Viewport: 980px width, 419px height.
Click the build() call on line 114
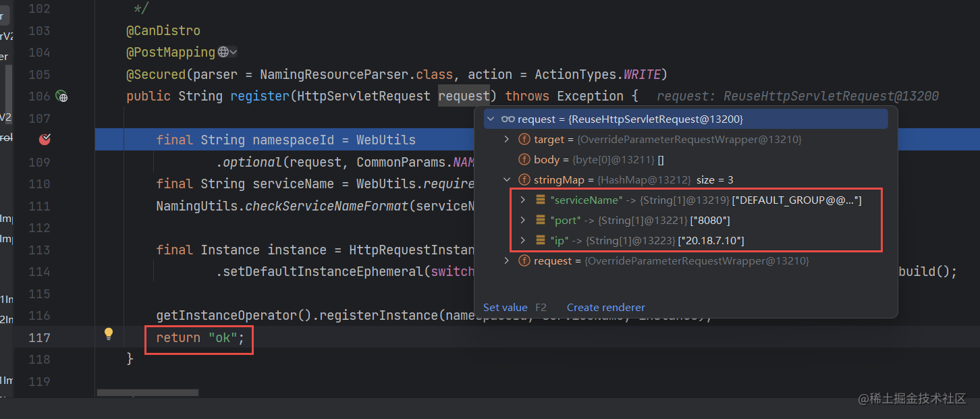pyautogui.click(x=927, y=272)
